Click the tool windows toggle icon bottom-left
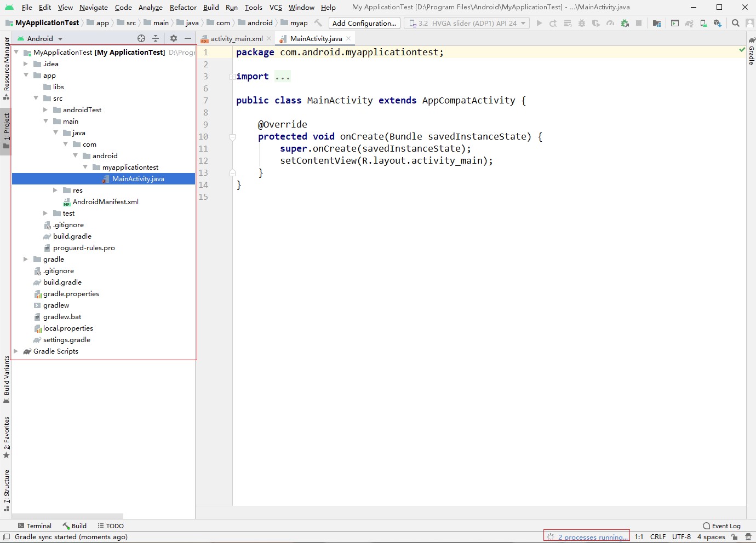756x543 pixels. pyautogui.click(x=7, y=537)
